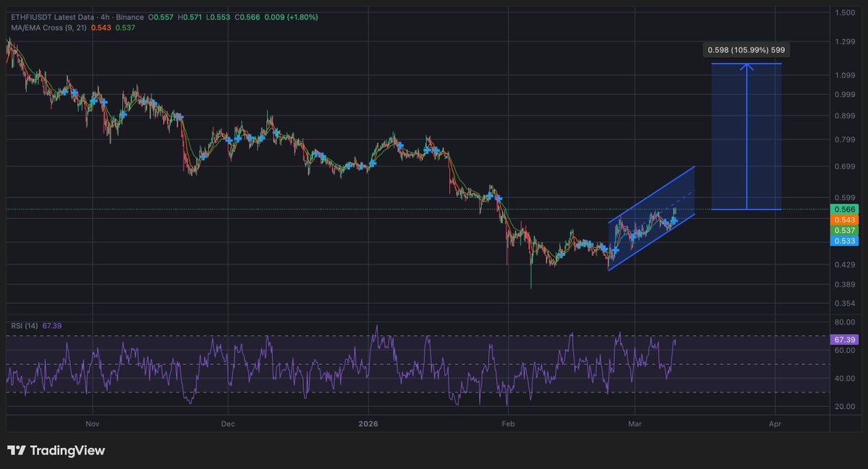This screenshot has width=868, height=469.
Task: Click the 0.999 price axis label
Action: pos(846,95)
